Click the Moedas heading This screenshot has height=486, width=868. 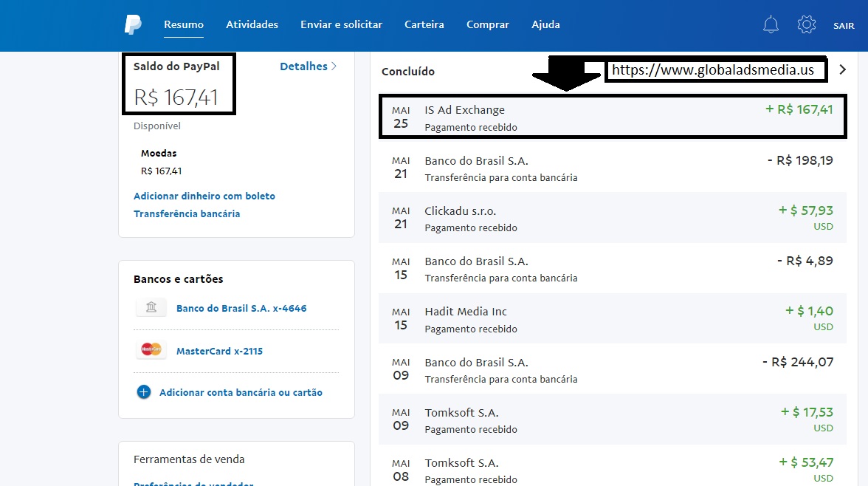(x=159, y=154)
